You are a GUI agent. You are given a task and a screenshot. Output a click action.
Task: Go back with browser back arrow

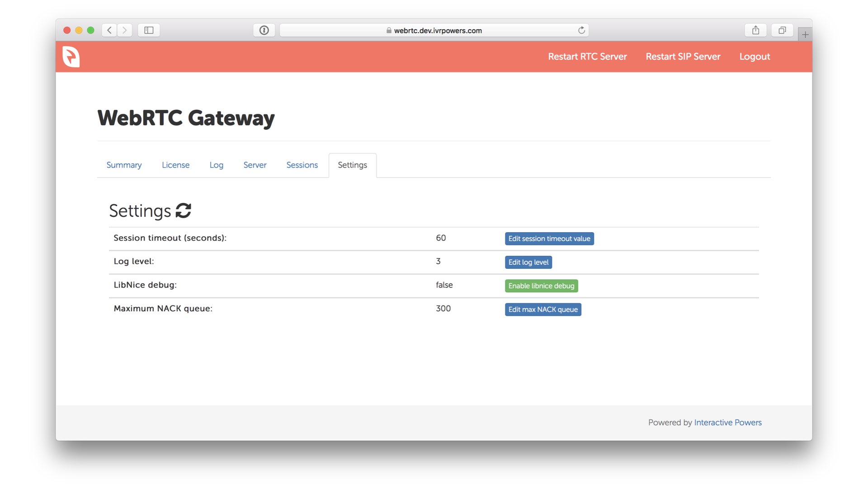(109, 30)
